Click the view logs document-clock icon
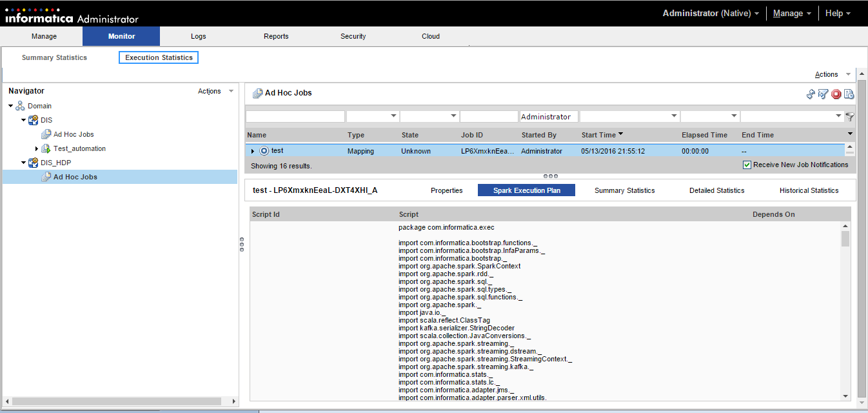Screen dimensions: 868x413 (x=849, y=94)
